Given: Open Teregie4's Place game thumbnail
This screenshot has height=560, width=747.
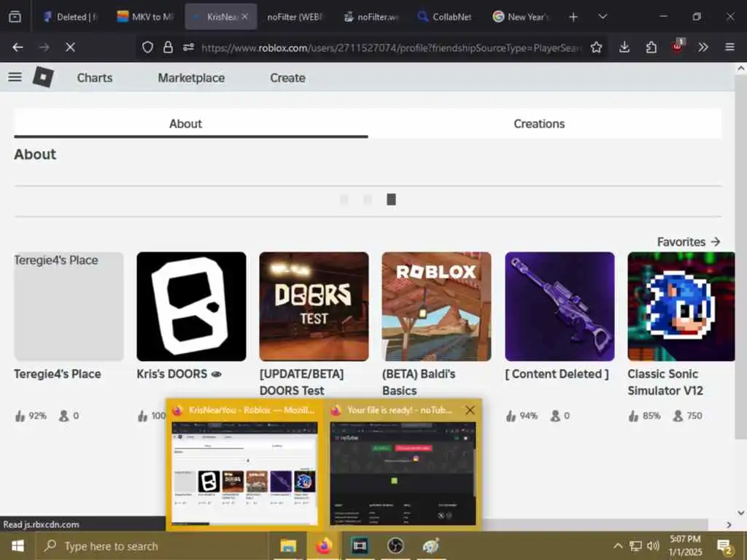Looking at the screenshot, I should 69,306.
